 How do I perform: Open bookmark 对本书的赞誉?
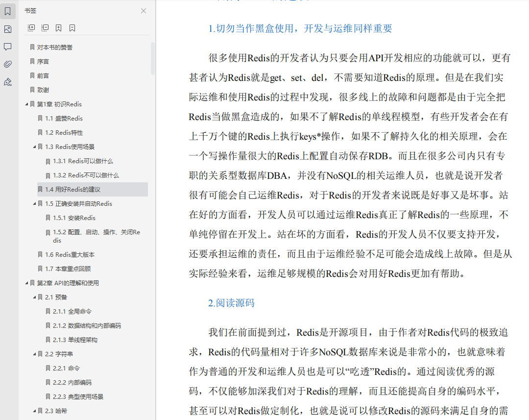click(55, 47)
